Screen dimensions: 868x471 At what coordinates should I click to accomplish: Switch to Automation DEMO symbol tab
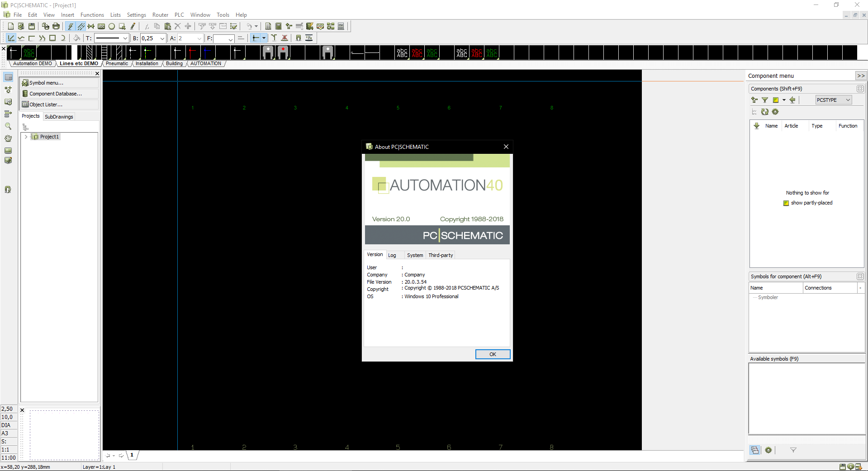32,64
